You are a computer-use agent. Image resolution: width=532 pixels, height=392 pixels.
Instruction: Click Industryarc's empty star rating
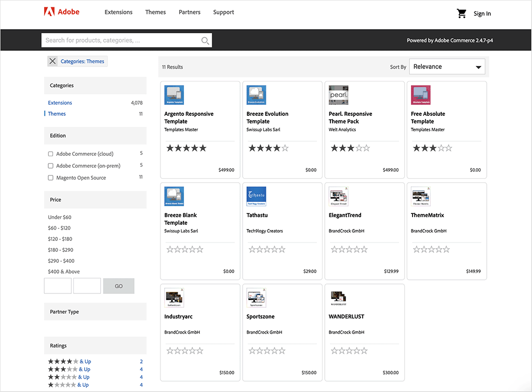pyautogui.click(x=185, y=350)
